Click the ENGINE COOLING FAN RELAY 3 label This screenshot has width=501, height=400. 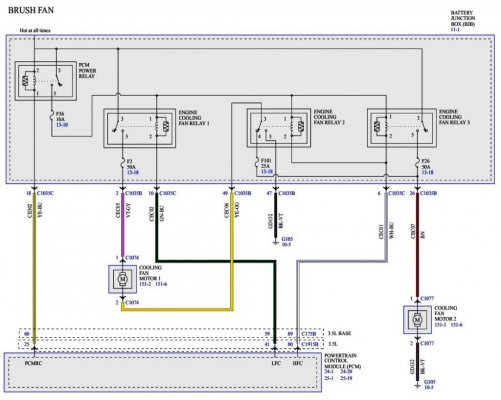[x=454, y=117]
